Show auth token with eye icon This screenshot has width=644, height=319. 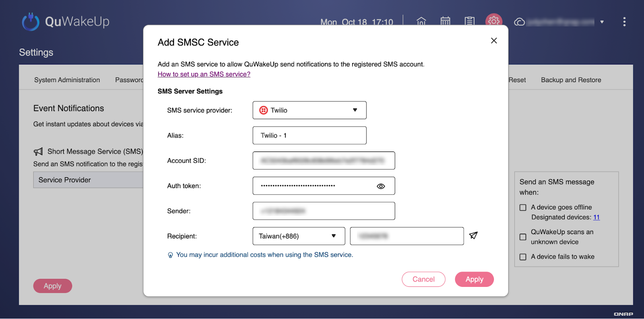(381, 186)
